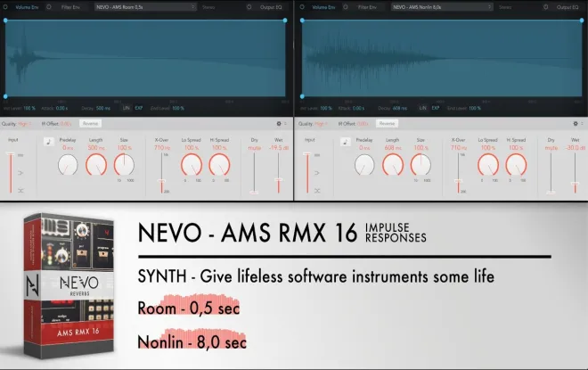This screenshot has width=588, height=370.
Task: Click the NEVO AMS RMX 16 product box
Action: tap(69, 286)
